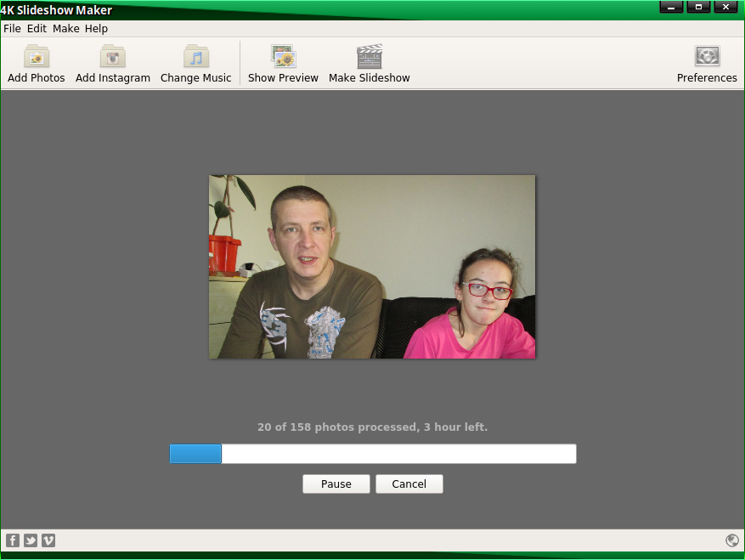The image size is (745, 560).
Task: Cancel the slideshow rendering
Action: click(409, 484)
